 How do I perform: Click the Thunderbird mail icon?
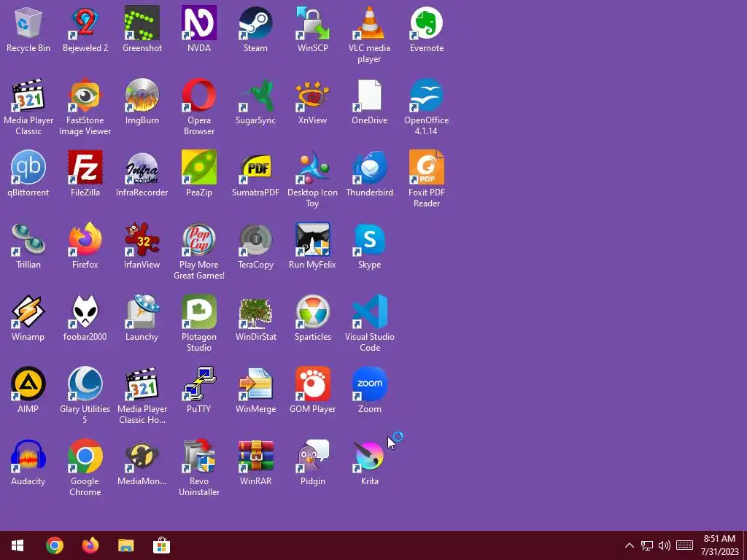pos(369,168)
